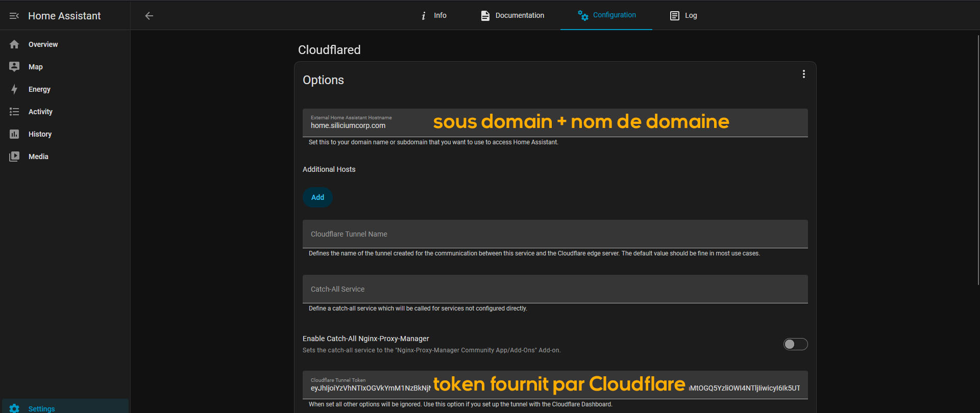The width and height of the screenshot is (980, 413).
Task: Click the vertical page scrollbar
Action: click(978, 160)
